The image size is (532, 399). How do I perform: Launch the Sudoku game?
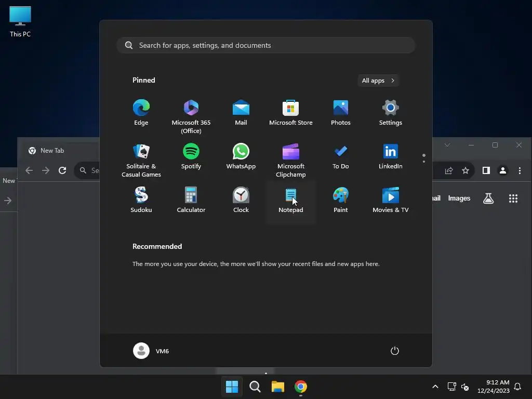[x=141, y=200]
